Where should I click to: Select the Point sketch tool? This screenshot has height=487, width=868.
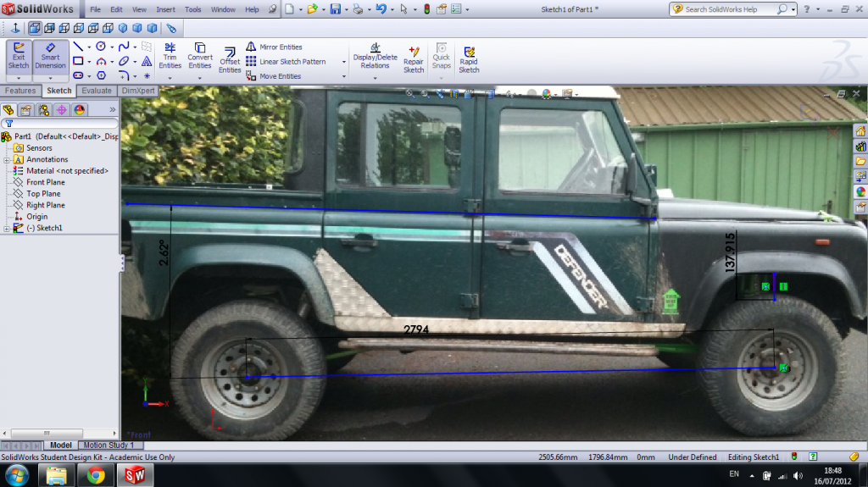coord(147,75)
